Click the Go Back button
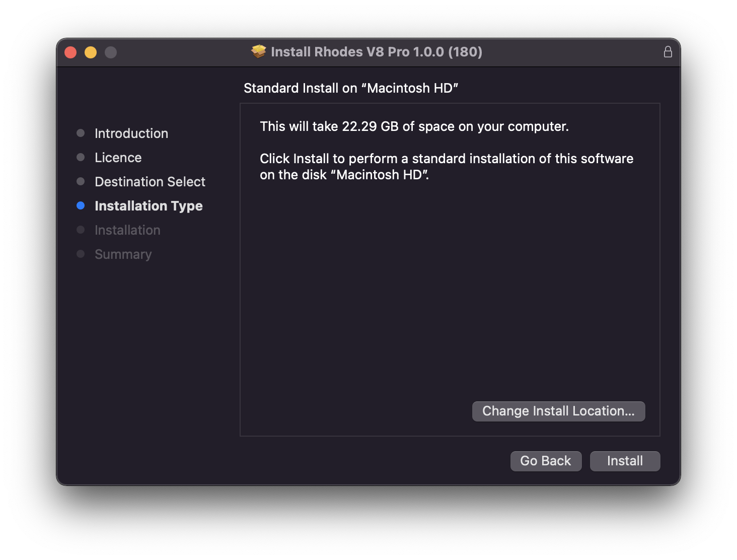Image resolution: width=737 pixels, height=560 pixels. pos(546,461)
